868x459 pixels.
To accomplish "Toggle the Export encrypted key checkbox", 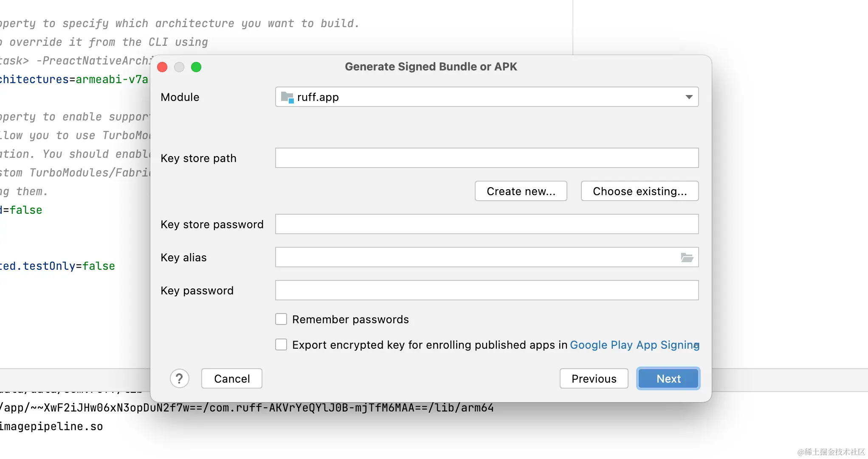I will 281,344.
